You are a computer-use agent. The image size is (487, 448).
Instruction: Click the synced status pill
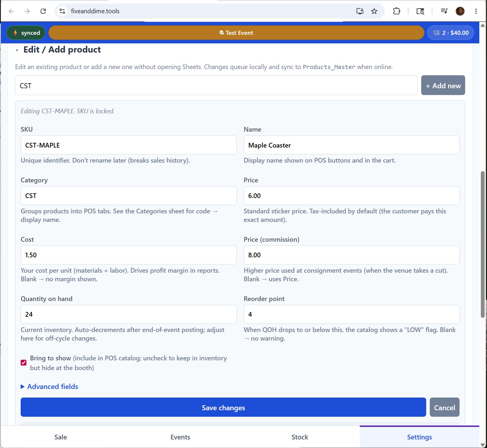click(26, 33)
